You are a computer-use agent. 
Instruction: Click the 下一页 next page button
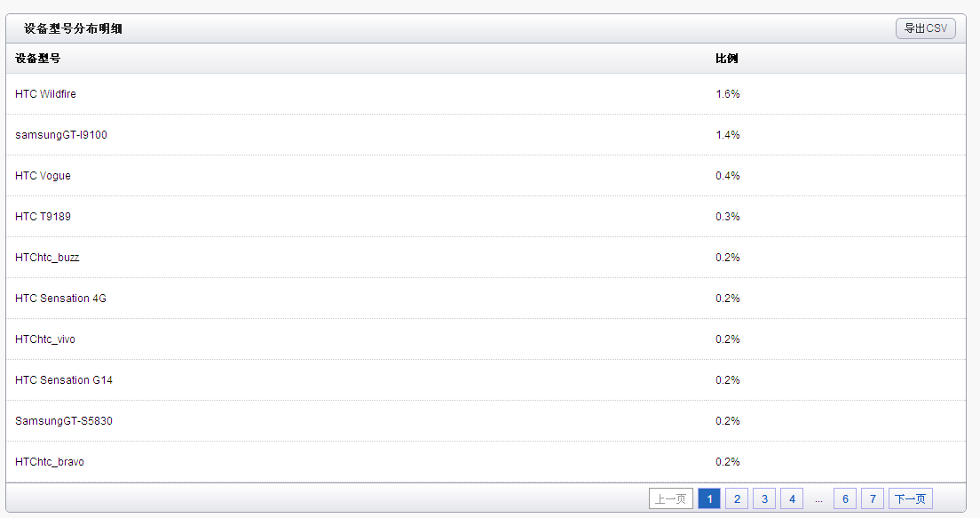tap(910, 498)
